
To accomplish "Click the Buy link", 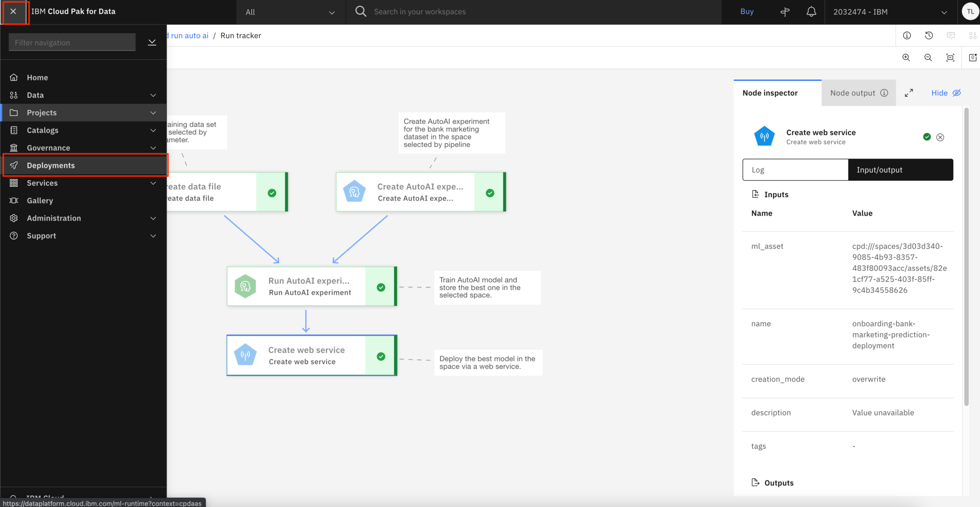I will tap(746, 11).
